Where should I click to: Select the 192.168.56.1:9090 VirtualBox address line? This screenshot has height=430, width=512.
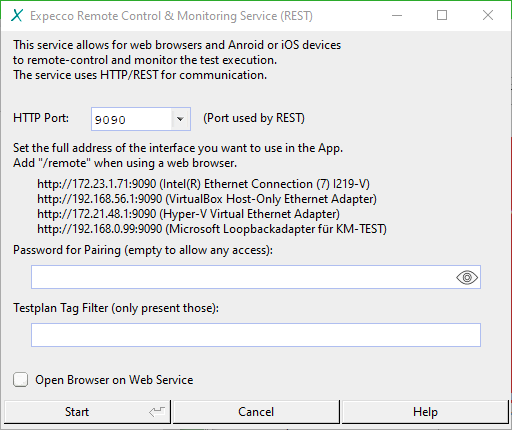tap(207, 199)
